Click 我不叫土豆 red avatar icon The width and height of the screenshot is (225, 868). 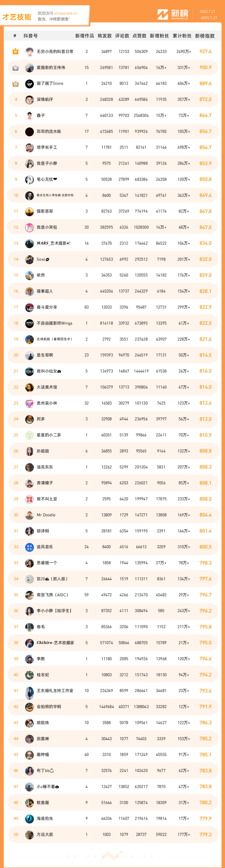[x=29, y=499]
